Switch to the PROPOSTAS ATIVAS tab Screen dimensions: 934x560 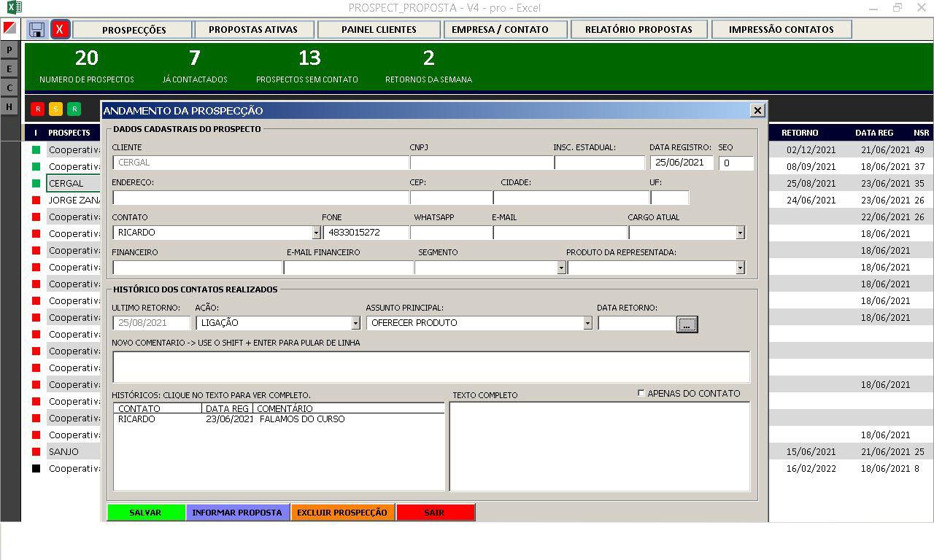click(252, 30)
